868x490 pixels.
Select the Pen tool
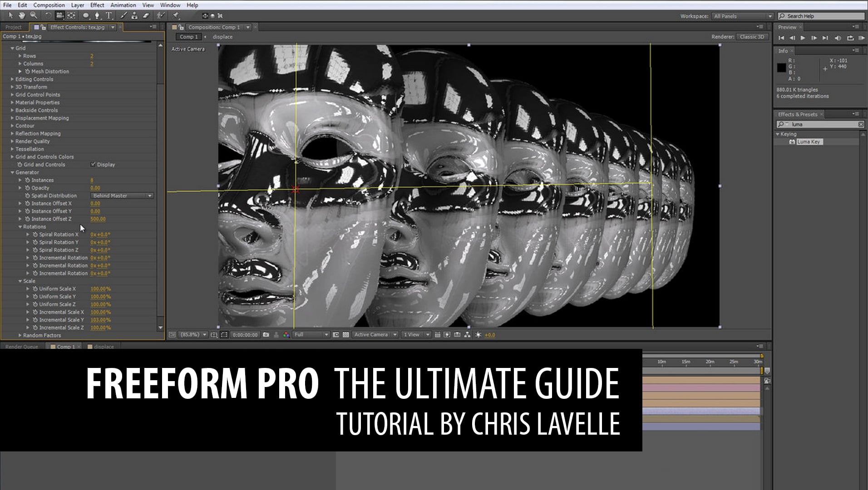tap(97, 15)
